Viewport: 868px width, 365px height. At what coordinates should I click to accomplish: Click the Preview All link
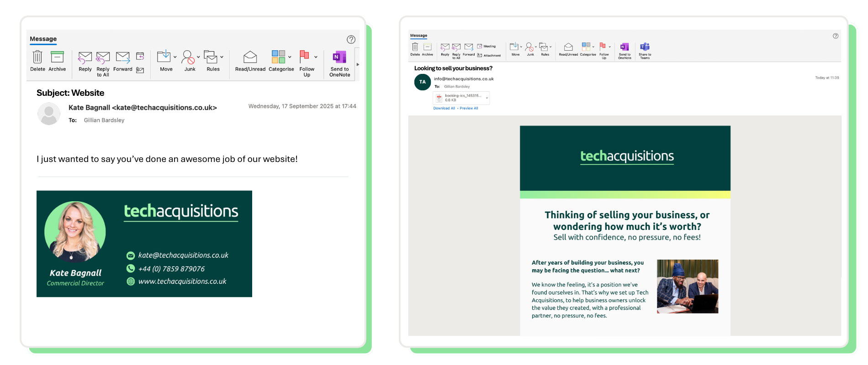click(469, 109)
